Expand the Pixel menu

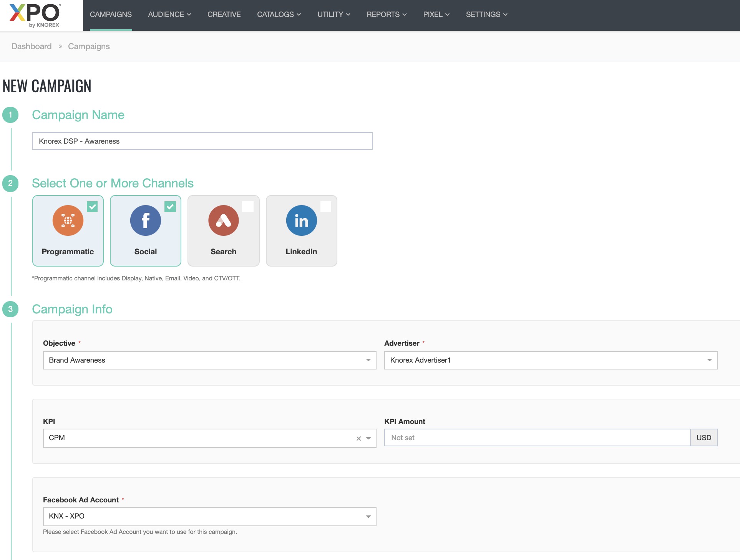click(436, 15)
